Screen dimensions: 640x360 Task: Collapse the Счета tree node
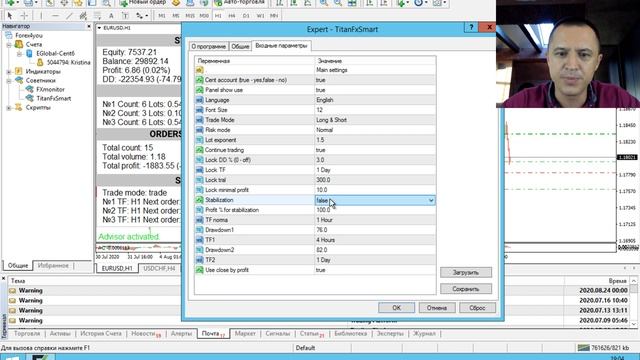[x=9, y=44]
